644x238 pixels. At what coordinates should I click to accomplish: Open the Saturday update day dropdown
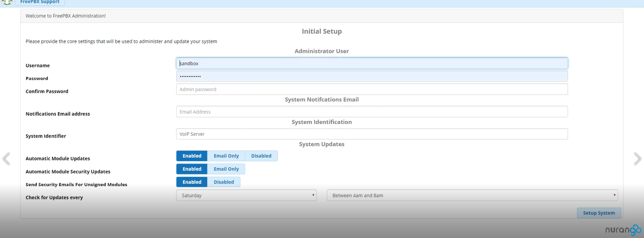point(246,195)
